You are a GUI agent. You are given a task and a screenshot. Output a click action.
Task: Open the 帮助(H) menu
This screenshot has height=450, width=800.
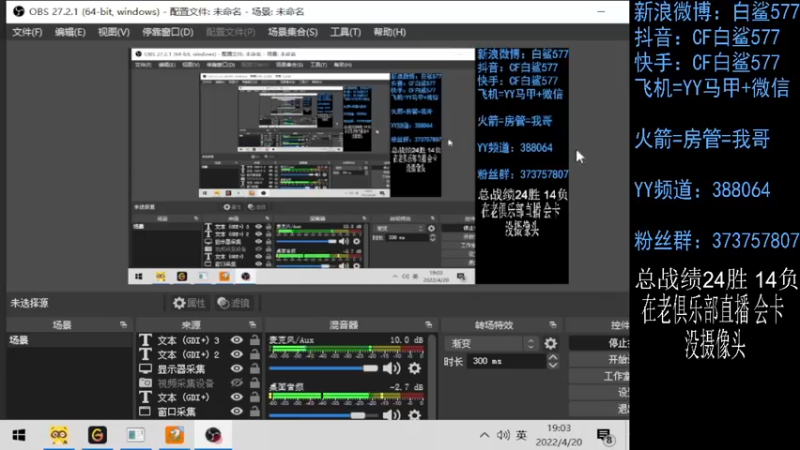click(x=389, y=32)
